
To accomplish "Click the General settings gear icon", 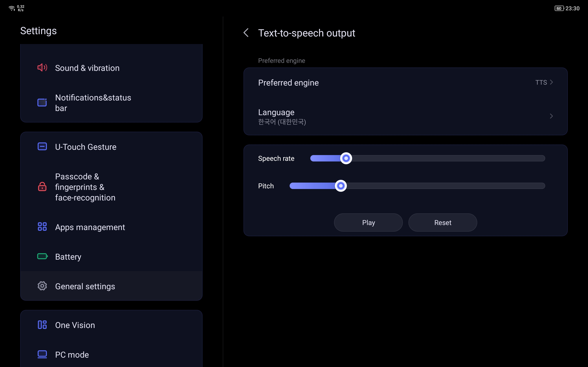I will [x=42, y=286].
